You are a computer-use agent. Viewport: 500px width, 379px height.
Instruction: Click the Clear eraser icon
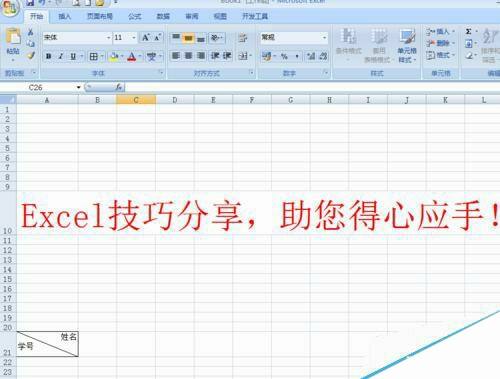pyautogui.click(x=469, y=55)
